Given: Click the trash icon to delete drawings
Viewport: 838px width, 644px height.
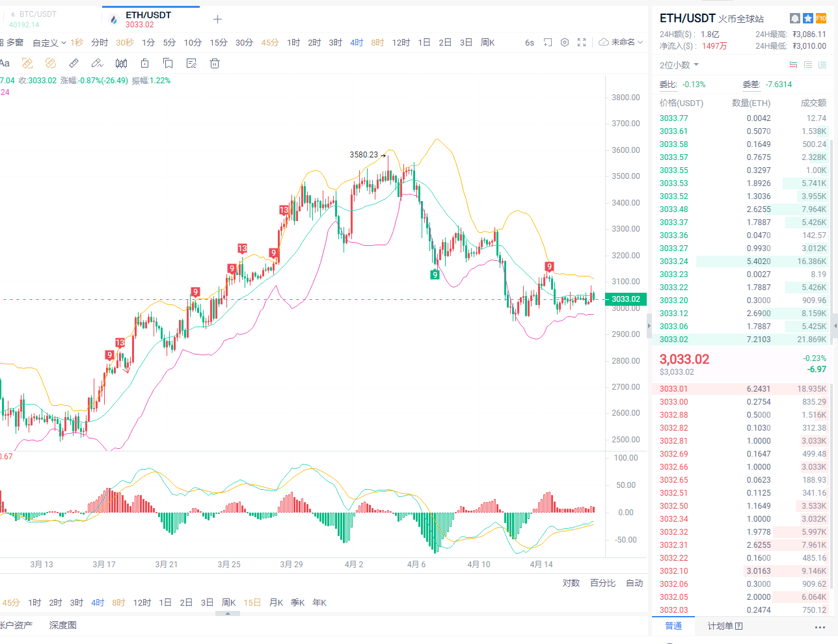Looking at the screenshot, I should click(x=215, y=63).
